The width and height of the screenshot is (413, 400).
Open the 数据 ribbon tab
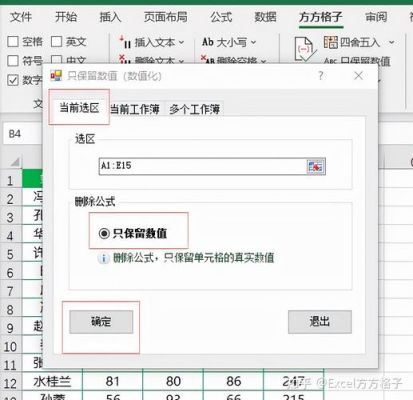(265, 17)
